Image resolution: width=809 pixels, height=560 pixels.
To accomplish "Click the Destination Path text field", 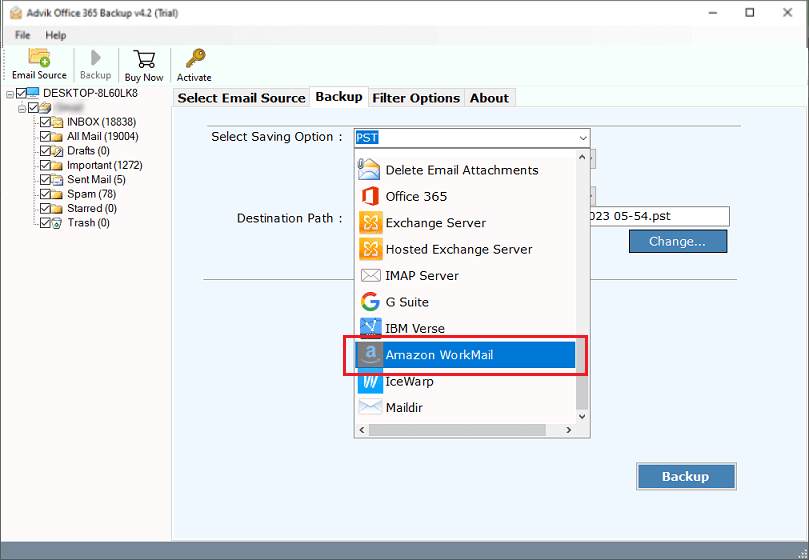I will pos(659,216).
